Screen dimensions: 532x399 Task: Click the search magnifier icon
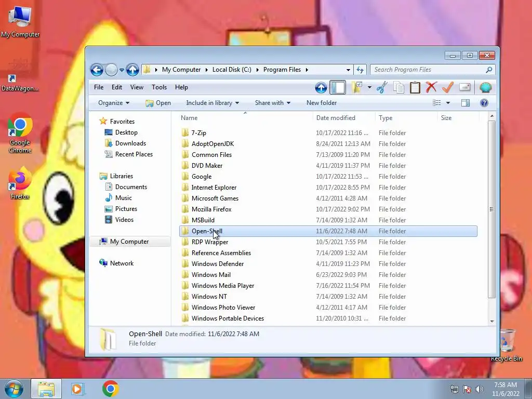[489, 70]
